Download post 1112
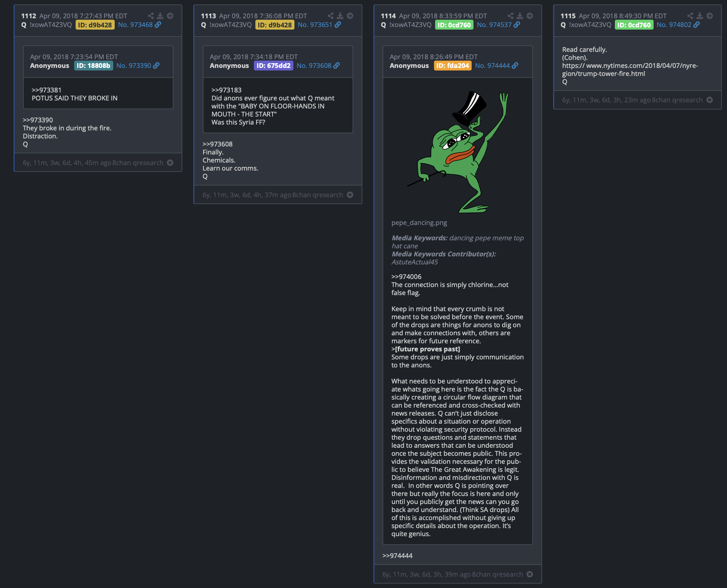Screen dimensions: 727x588 click(160, 16)
